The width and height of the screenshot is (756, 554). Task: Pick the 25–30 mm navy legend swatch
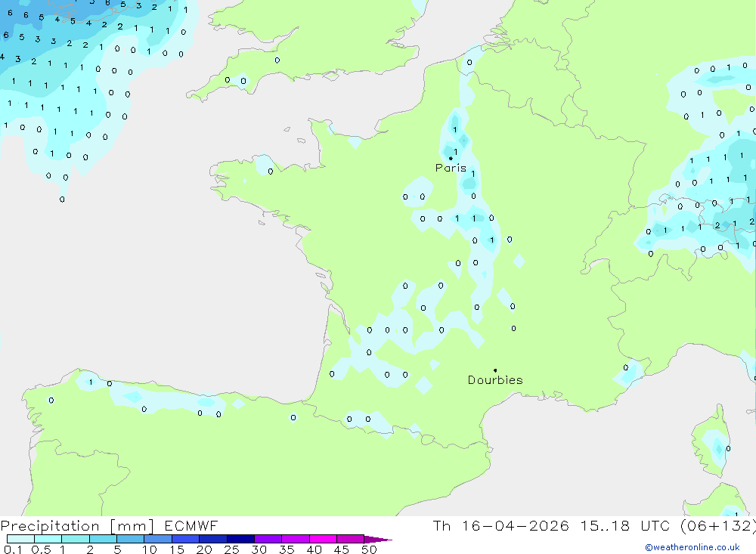click(240, 539)
